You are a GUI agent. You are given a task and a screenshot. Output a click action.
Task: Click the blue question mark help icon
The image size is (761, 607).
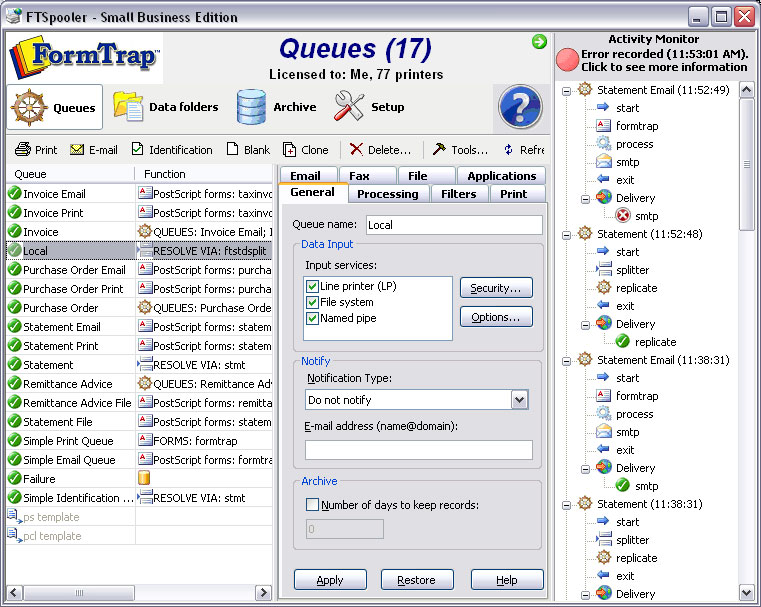point(520,107)
